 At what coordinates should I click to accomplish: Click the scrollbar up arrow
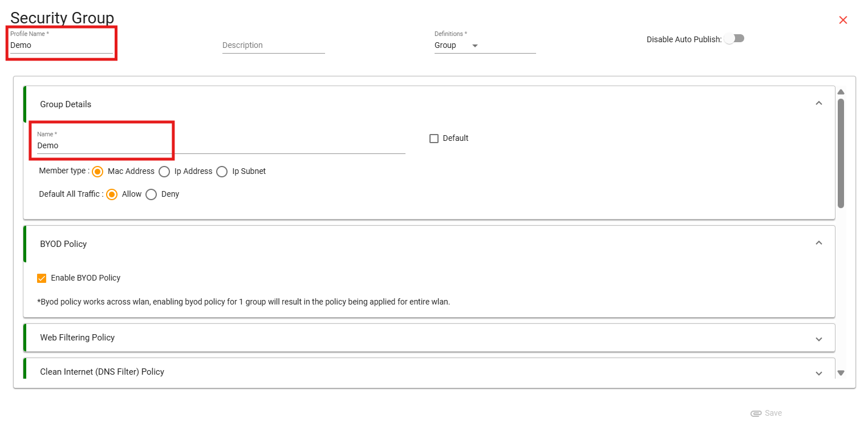[841, 92]
